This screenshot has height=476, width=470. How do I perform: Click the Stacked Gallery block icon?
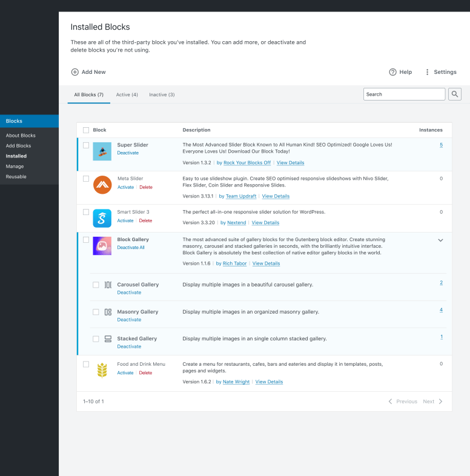[108, 339]
